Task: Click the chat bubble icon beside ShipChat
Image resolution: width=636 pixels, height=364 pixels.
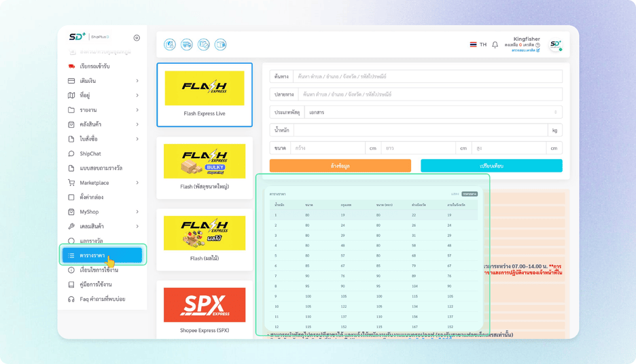Action: 71,153
